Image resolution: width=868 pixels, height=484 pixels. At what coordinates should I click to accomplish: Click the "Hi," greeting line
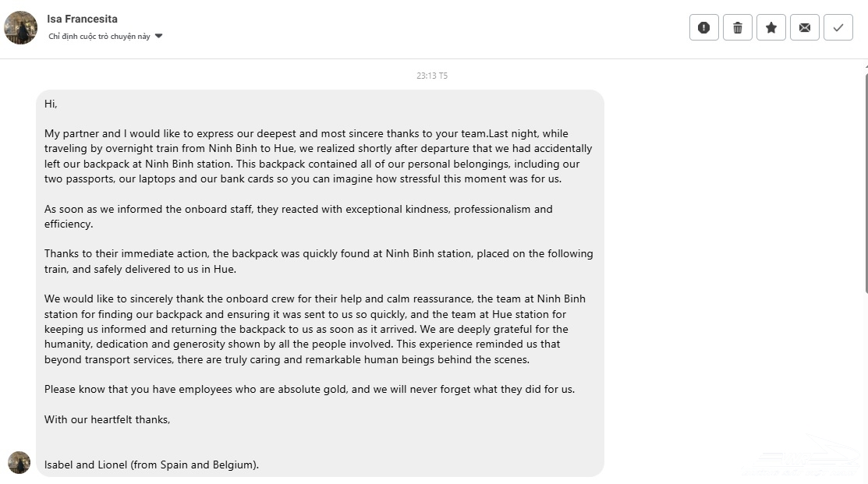click(51, 104)
